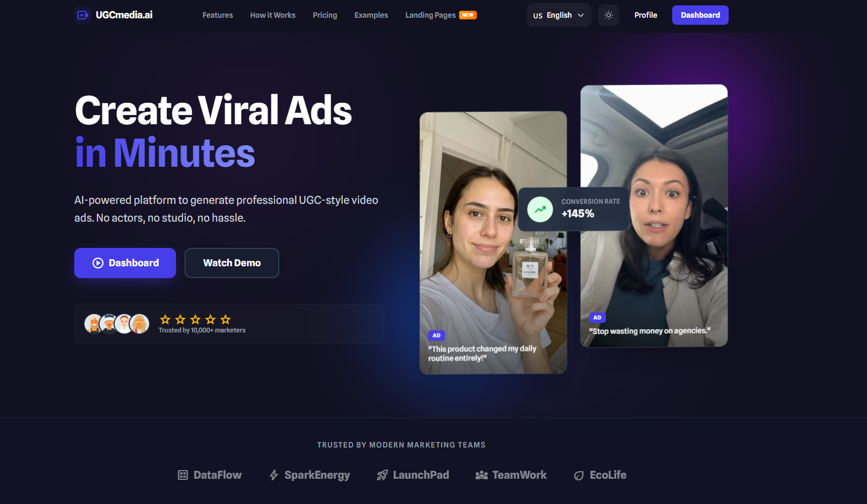This screenshot has height=504, width=867.
Task: Open the Pricing page
Action: 325,15
